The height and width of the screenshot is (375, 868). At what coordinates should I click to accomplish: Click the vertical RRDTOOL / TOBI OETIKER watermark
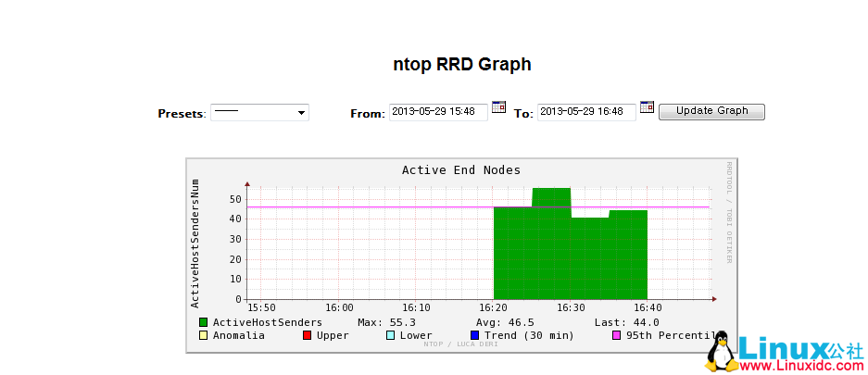[729, 213]
